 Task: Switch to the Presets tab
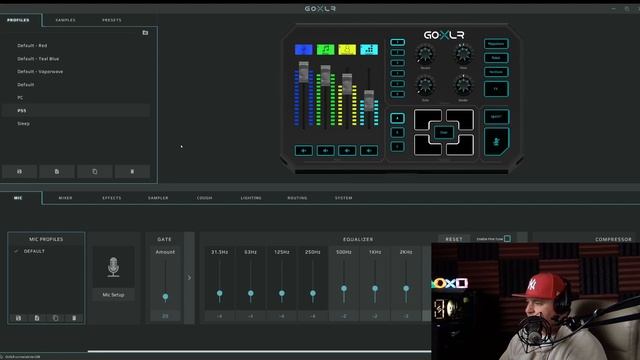[x=111, y=20]
